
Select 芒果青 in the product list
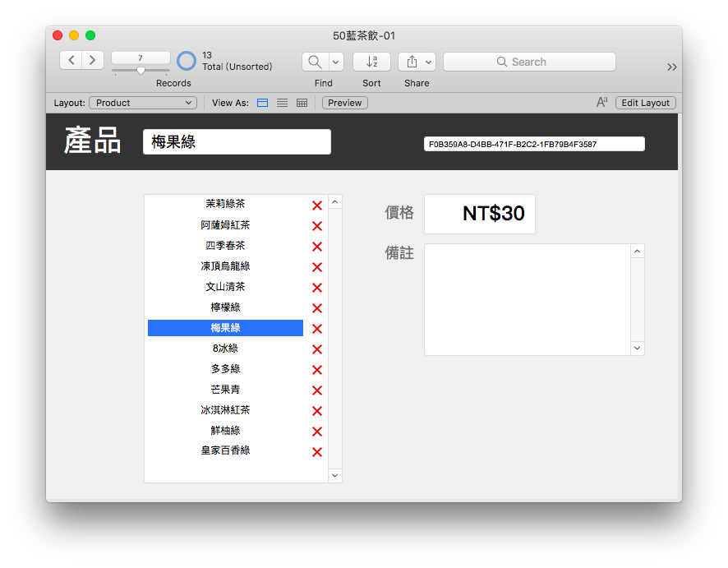(x=225, y=389)
